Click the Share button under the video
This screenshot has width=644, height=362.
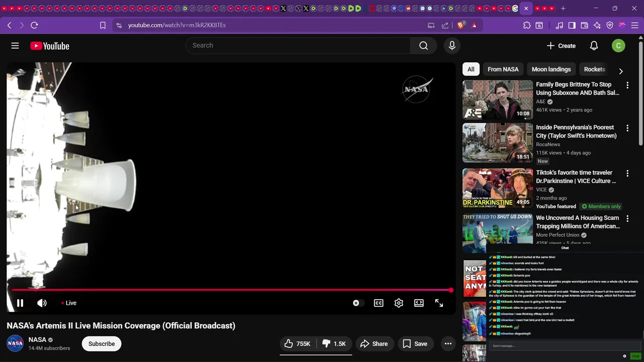coord(374,344)
